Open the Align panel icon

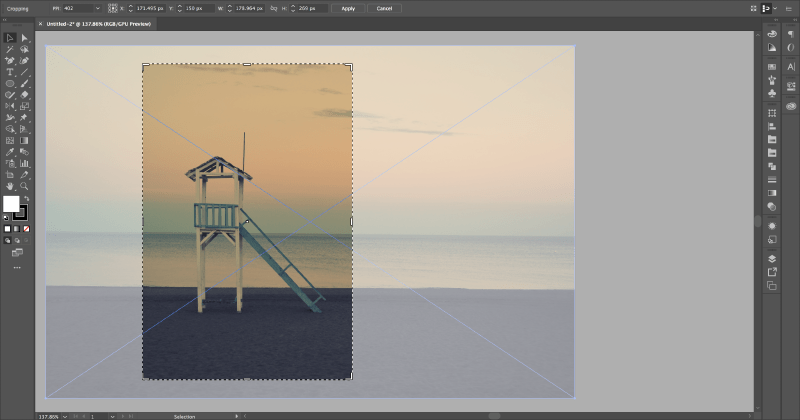click(772, 126)
